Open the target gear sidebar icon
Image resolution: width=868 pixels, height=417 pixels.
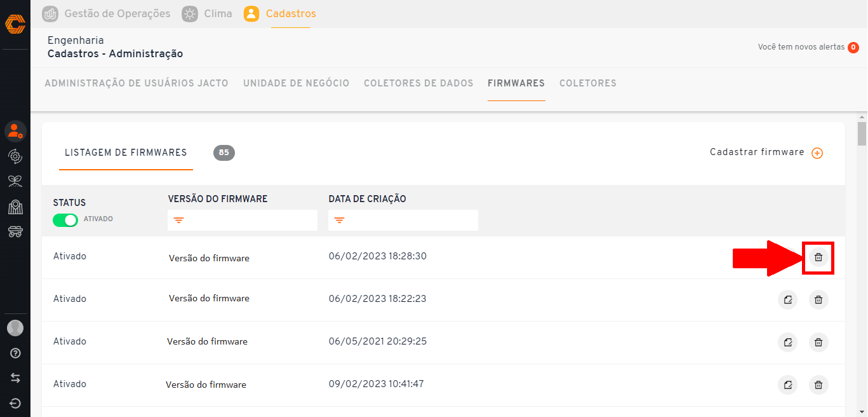pos(15,156)
